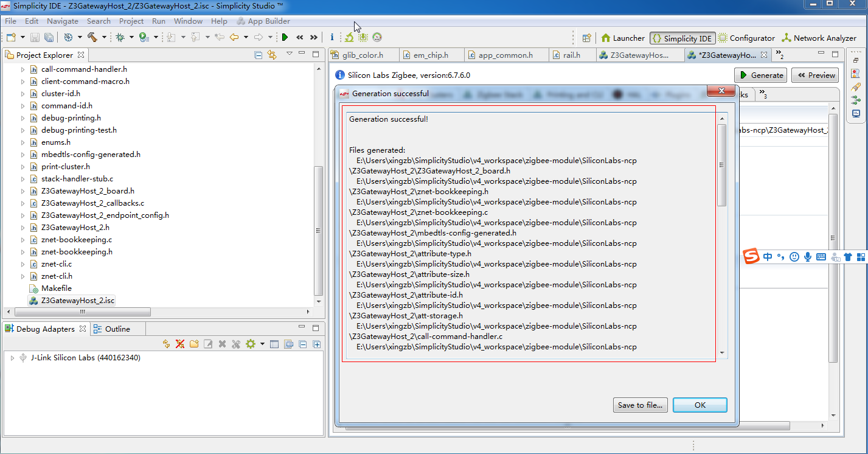Open the Project Explorer View Menu triangle

(289, 54)
